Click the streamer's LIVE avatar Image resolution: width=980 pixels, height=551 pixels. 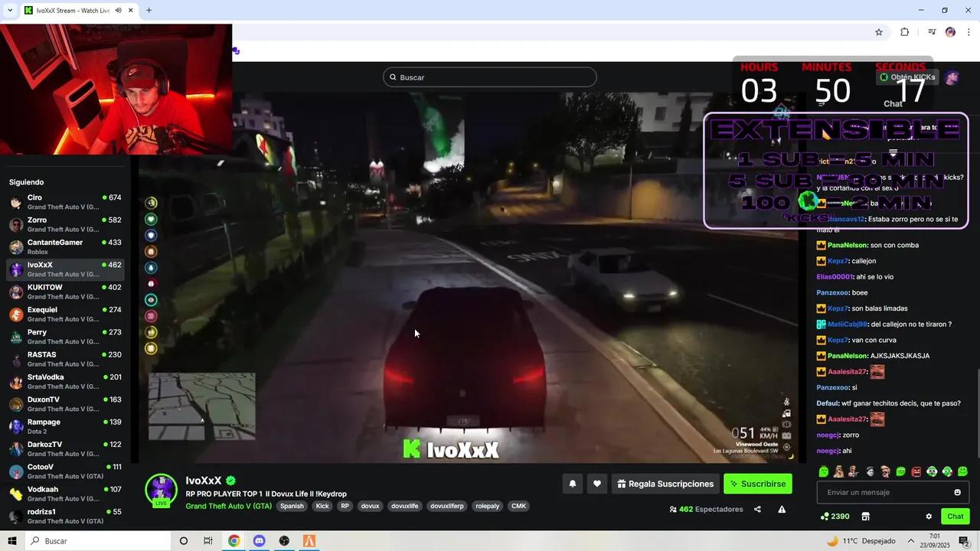pyautogui.click(x=161, y=491)
